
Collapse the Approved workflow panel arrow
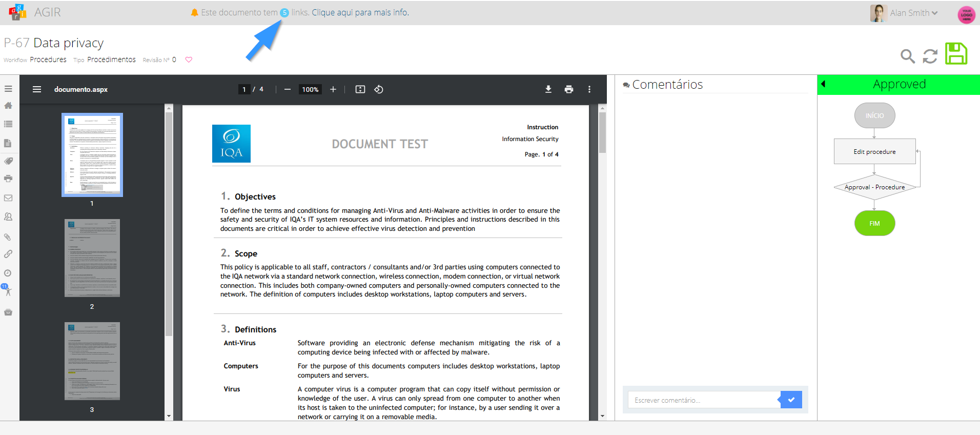click(824, 84)
